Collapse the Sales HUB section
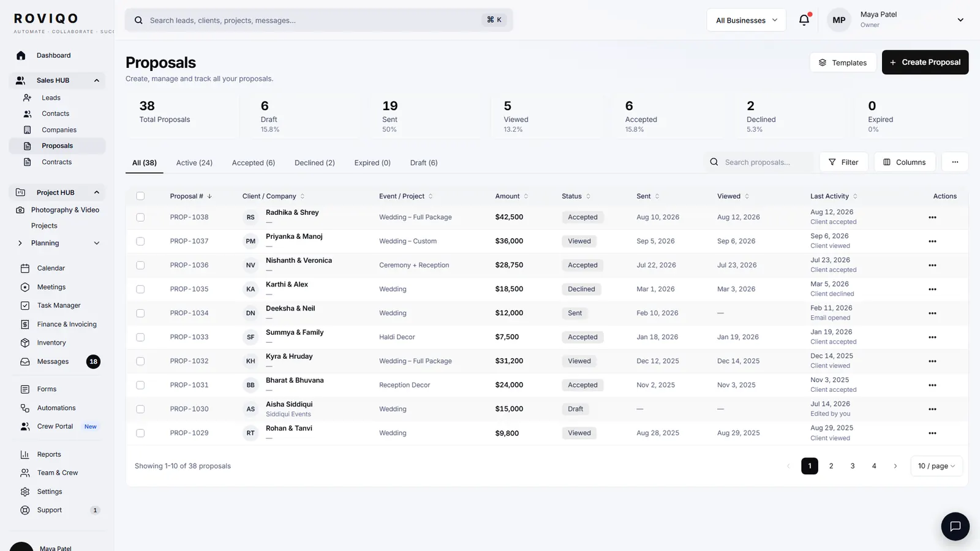 96,80
